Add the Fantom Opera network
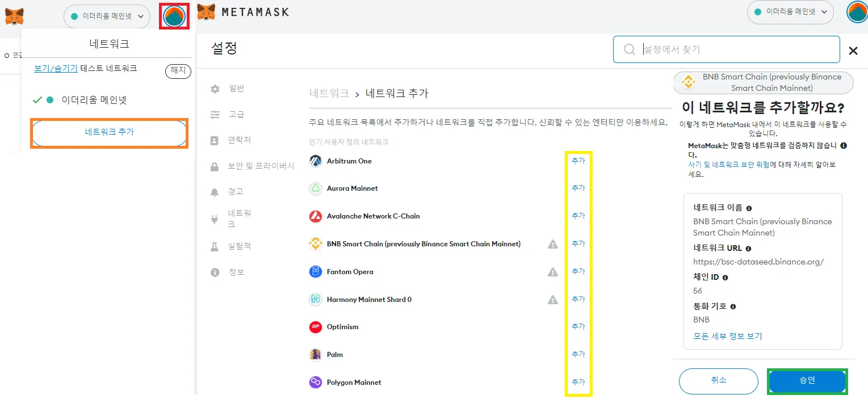 pyautogui.click(x=578, y=271)
